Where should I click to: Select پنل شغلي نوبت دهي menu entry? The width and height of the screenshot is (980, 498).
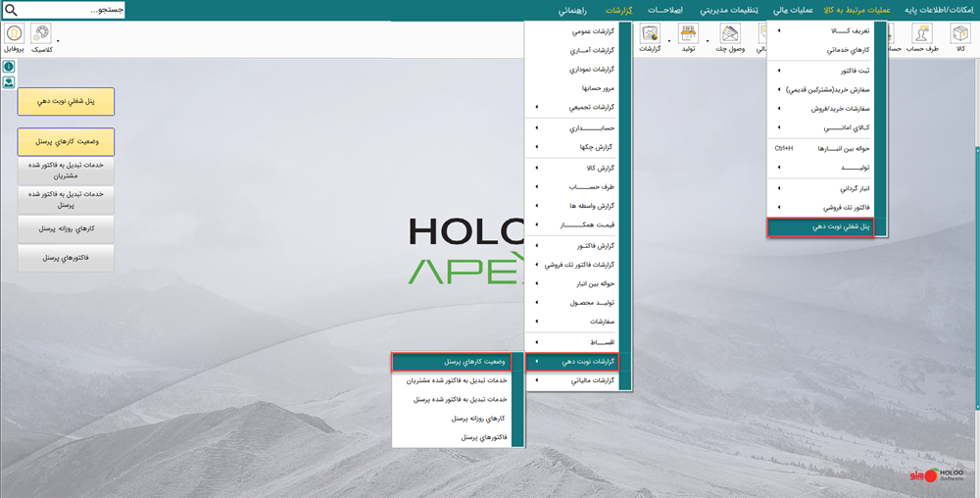[820, 226]
